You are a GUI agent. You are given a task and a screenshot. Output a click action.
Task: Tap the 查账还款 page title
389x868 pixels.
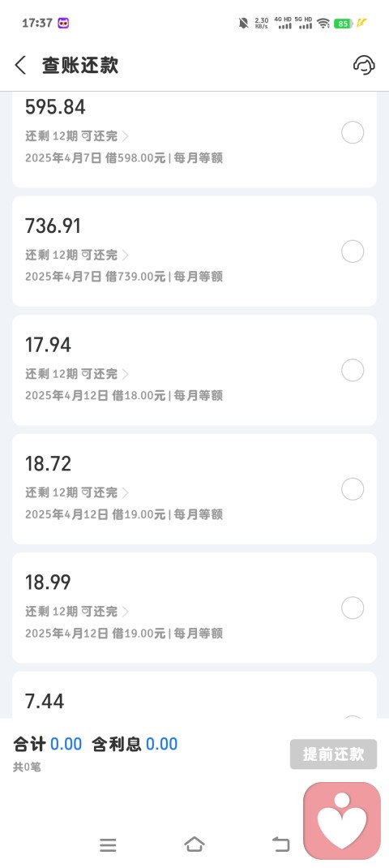[80, 66]
